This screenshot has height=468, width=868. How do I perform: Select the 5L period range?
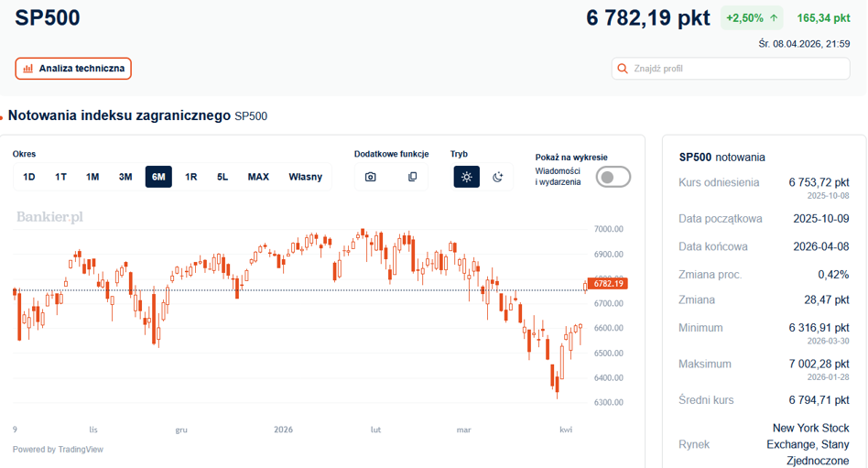(x=222, y=177)
